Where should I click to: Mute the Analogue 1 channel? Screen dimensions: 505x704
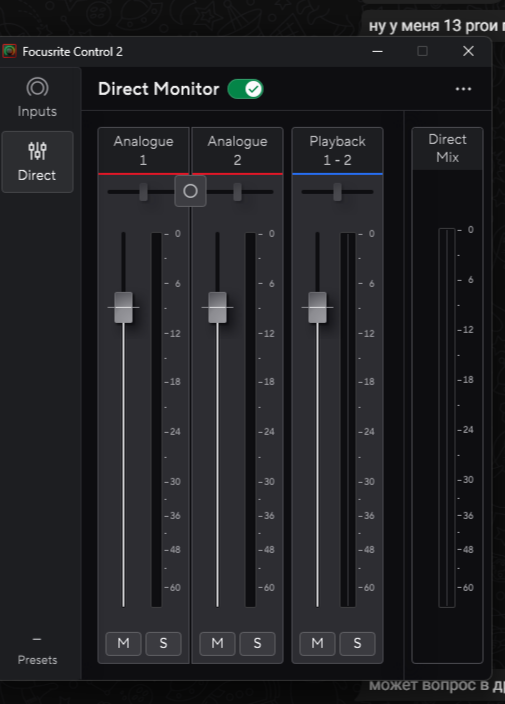(x=123, y=643)
